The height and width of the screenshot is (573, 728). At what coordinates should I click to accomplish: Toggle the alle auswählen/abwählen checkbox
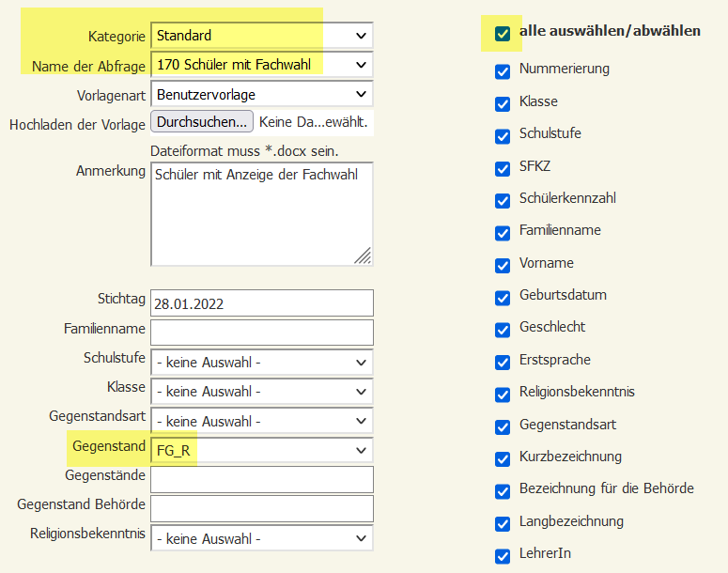point(503,34)
